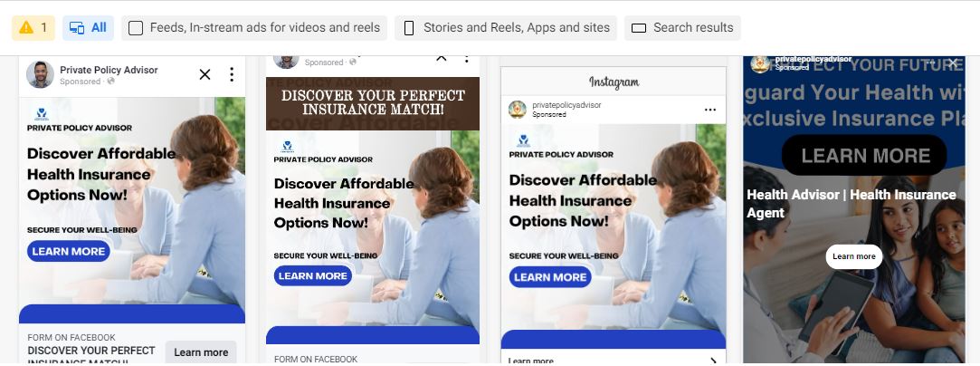Click the brown Discover Your Perfect Insurance Match banner
The width and height of the screenshot is (980, 366).
pyautogui.click(x=373, y=103)
